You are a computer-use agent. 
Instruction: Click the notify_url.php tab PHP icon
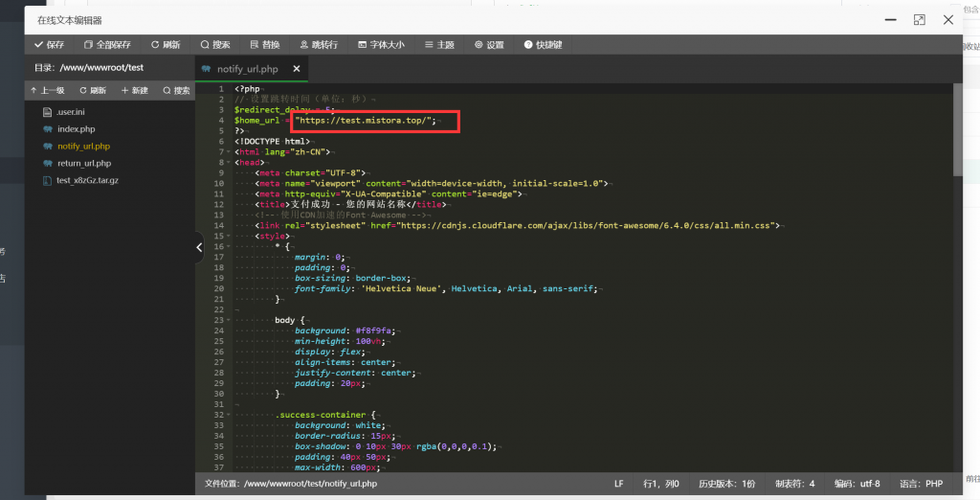pyautogui.click(x=207, y=69)
